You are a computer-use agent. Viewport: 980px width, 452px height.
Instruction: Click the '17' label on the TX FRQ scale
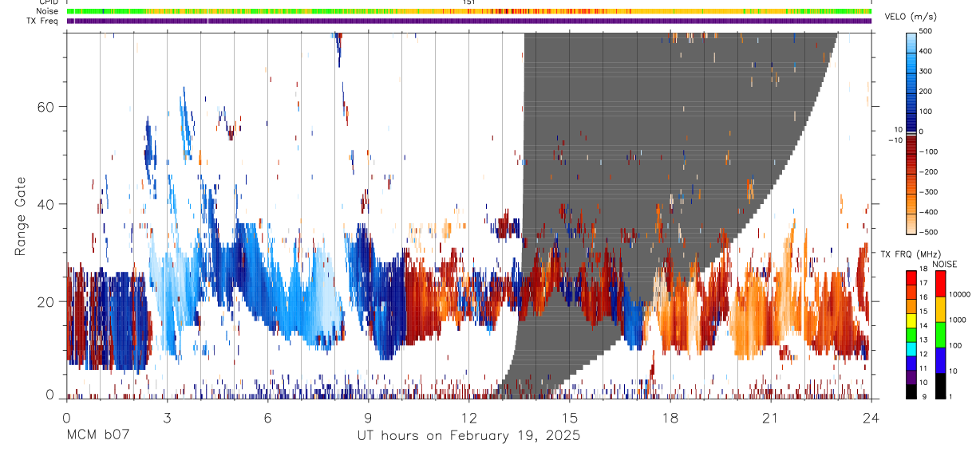pyautogui.click(x=924, y=284)
